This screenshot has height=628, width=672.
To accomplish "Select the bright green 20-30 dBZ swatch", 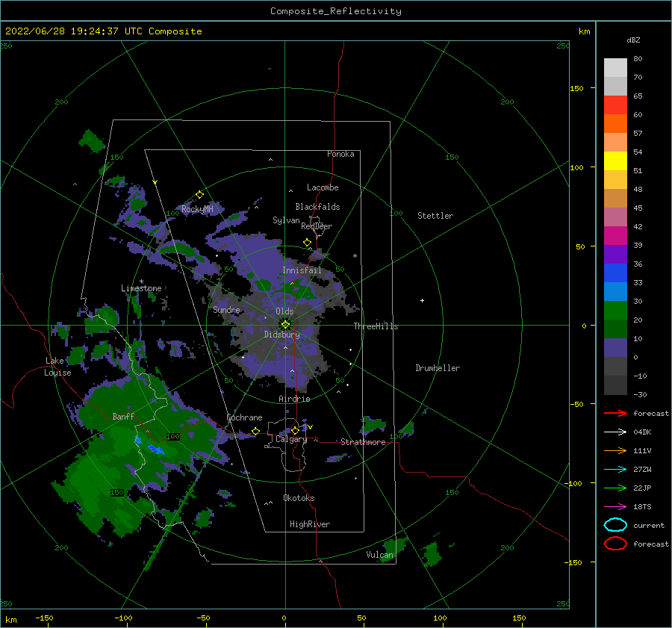I will click(615, 311).
